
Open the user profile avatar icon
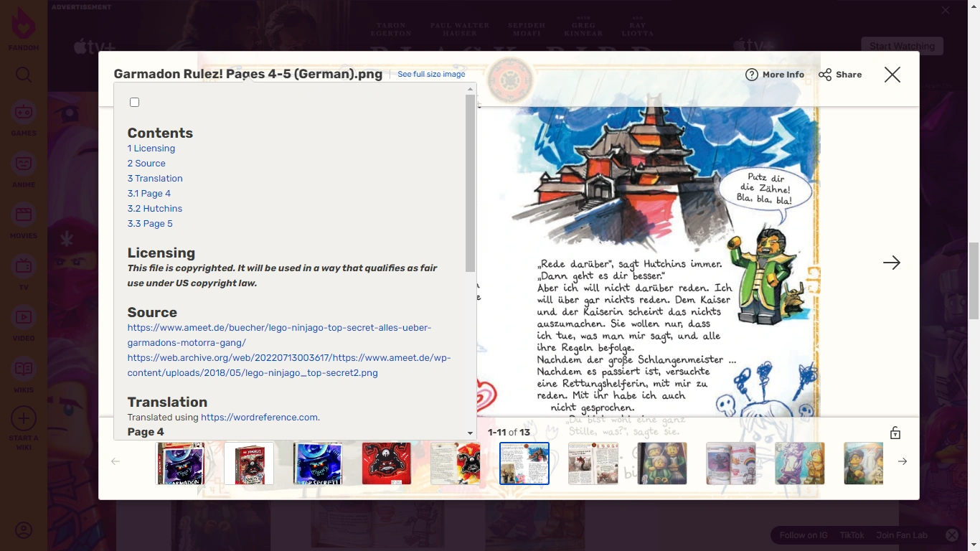point(24,531)
